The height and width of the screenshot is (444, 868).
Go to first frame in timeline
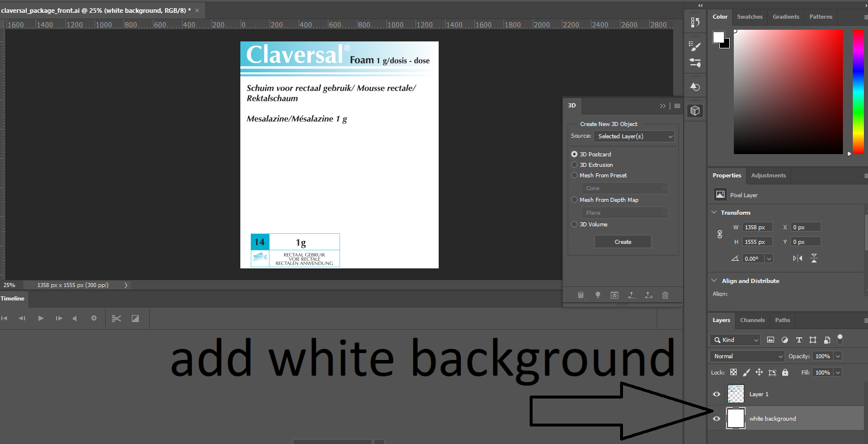(5, 319)
